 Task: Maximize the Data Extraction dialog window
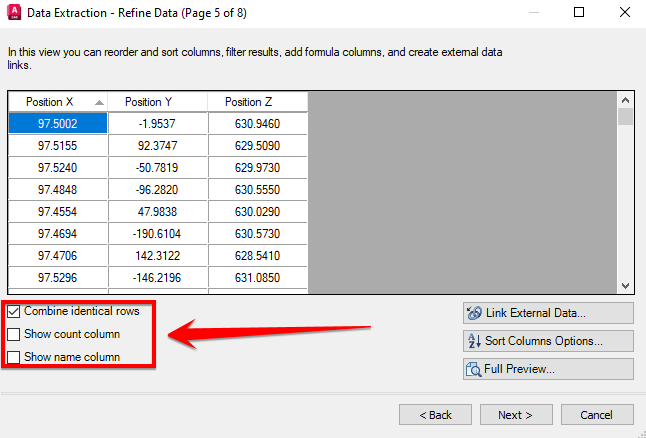pos(580,13)
